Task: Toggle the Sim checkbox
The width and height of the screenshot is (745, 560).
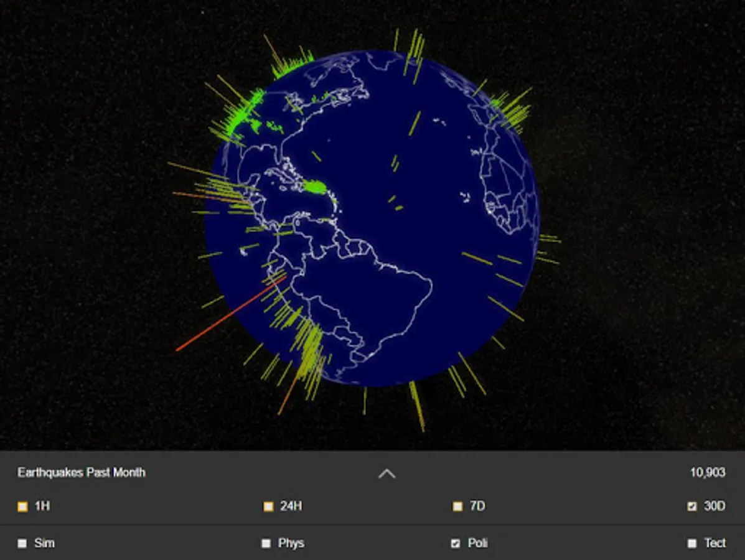Action: click(22, 543)
